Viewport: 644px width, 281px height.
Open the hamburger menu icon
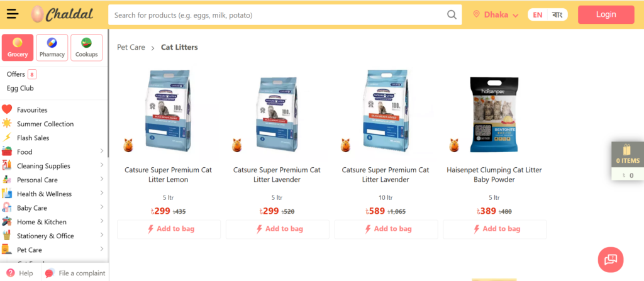[13, 15]
